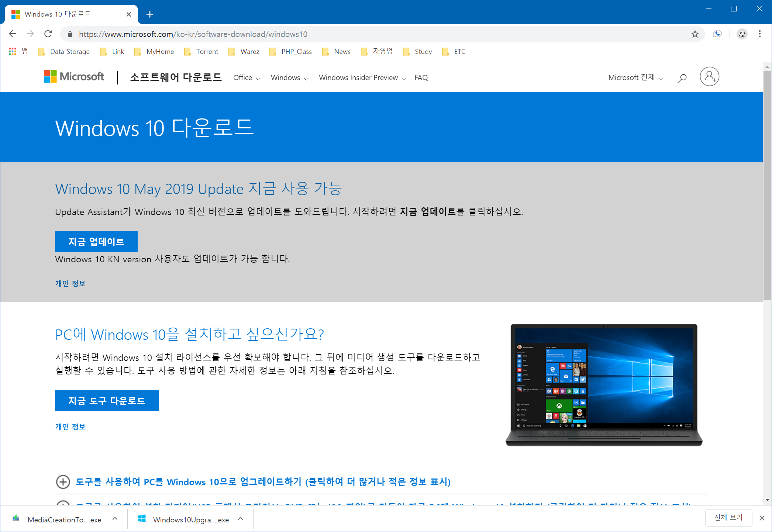The height and width of the screenshot is (532, 772).
Task: Click the Microsoft site search magnifier icon
Action: 682,78
